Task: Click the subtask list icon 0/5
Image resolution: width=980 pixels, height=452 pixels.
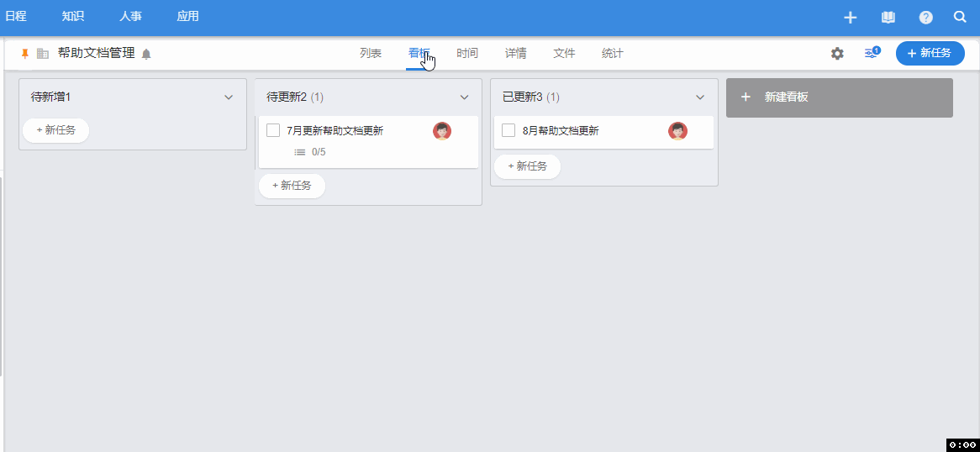Action: pyautogui.click(x=300, y=152)
